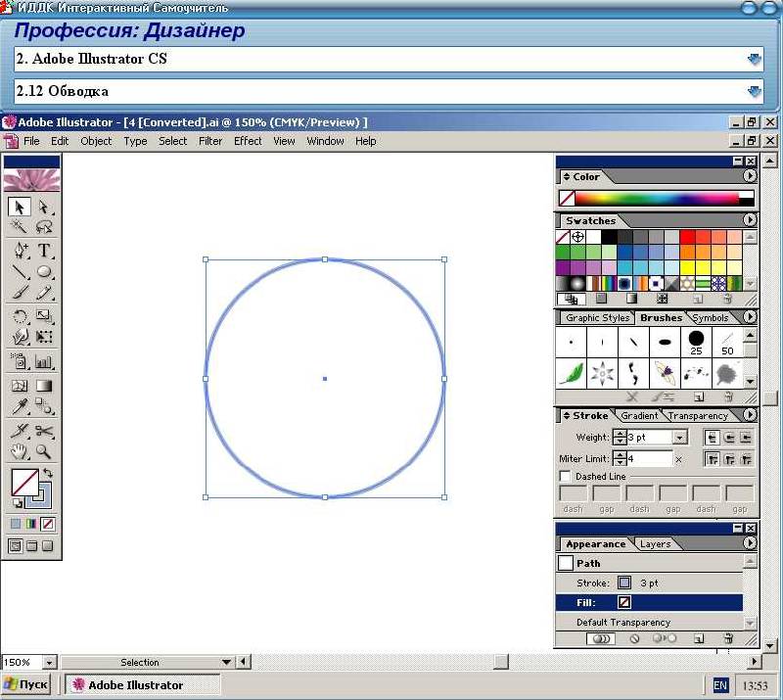
Task: Switch to the Graphic Styles tab
Action: 597,318
